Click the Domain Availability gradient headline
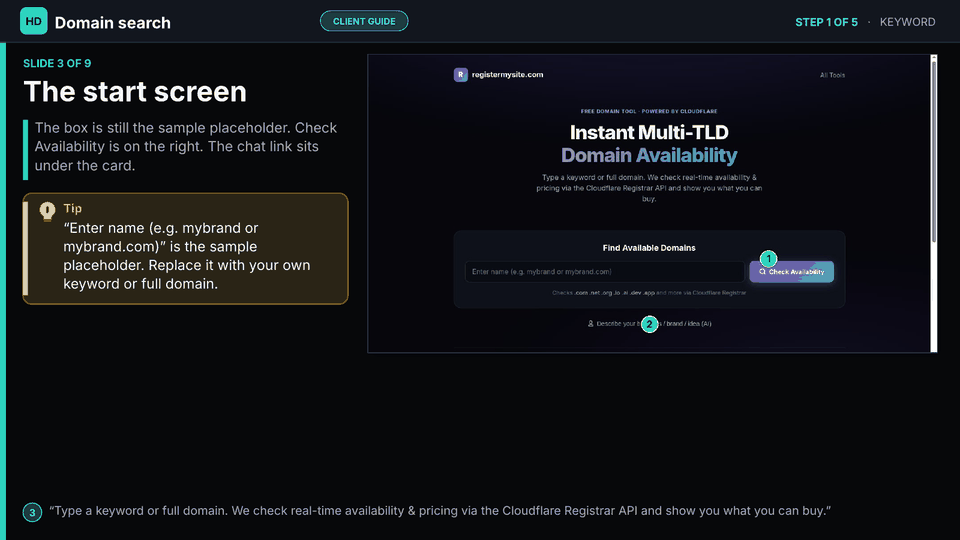 pos(649,156)
